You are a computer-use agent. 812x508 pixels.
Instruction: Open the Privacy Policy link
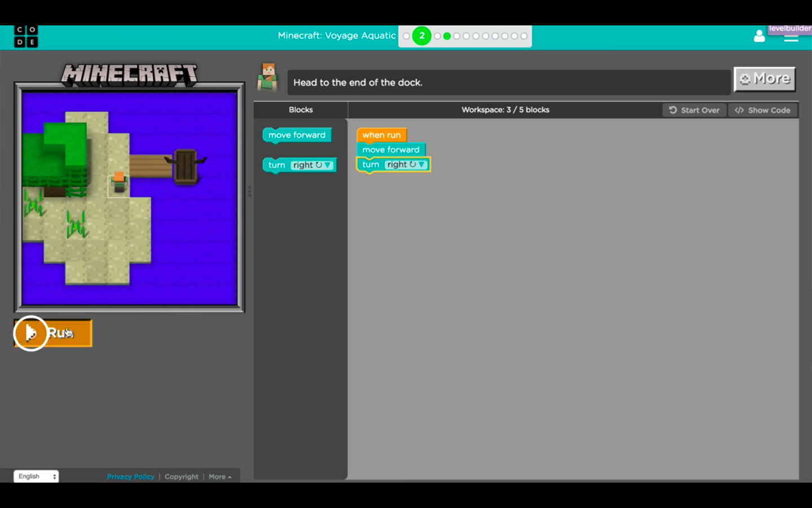tap(130, 477)
